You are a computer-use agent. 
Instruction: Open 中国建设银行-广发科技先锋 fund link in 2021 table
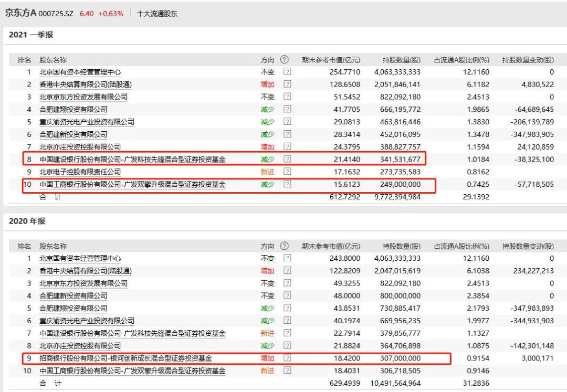pos(132,160)
